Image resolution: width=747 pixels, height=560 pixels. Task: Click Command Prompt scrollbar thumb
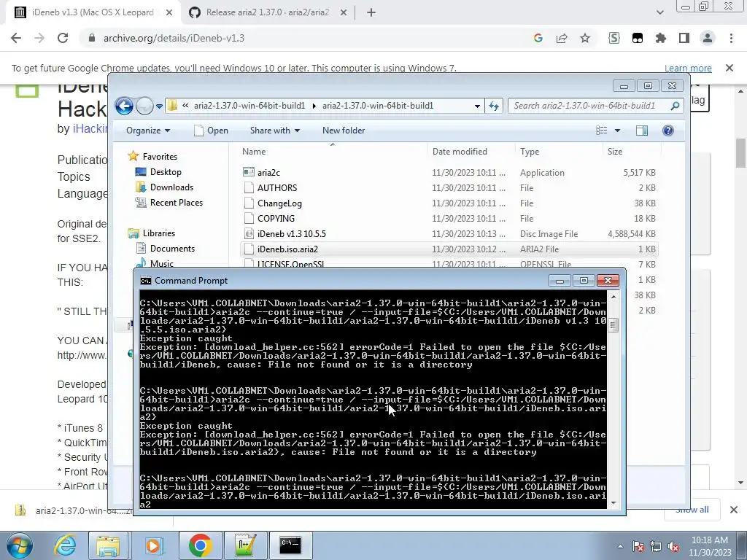click(x=613, y=325)
